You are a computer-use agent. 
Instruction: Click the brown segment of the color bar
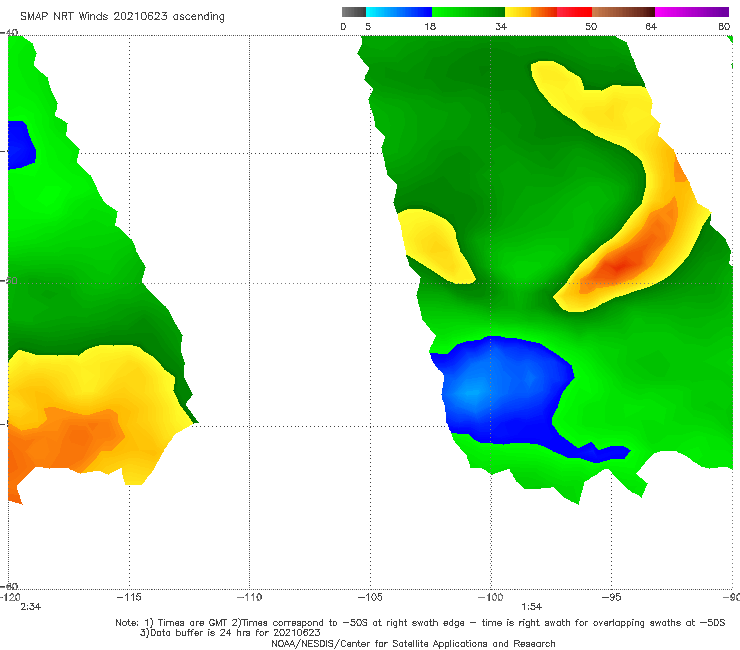[623, 12]
